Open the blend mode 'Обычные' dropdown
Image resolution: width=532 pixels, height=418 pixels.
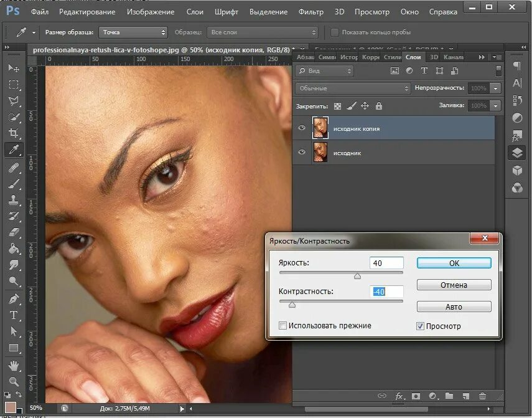(353, 88)
